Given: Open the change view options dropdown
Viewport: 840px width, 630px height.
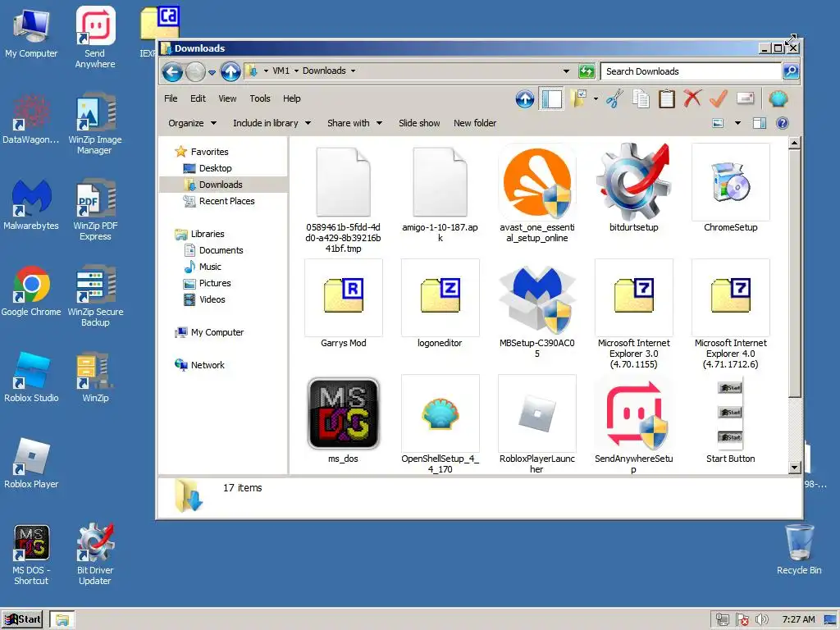Looking at the screenshot, I should click(737, 123).
